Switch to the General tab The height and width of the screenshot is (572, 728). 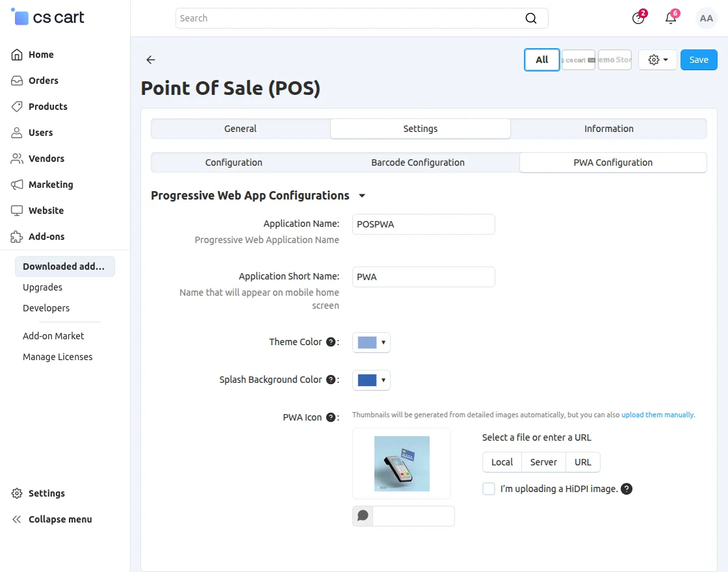240,129
